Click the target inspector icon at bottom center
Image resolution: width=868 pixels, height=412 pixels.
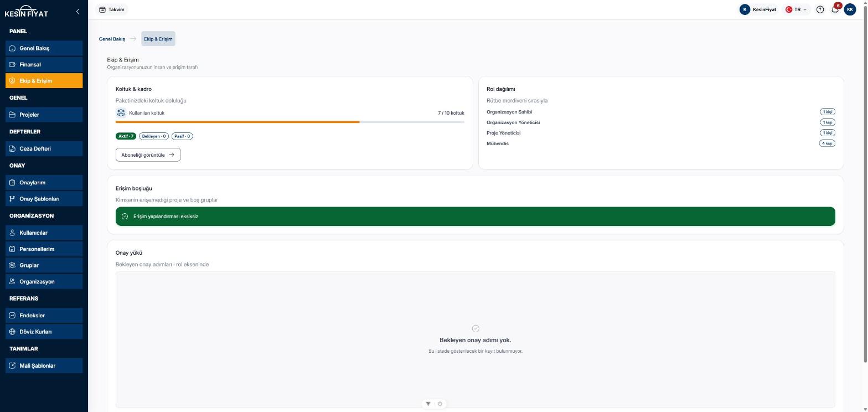[x=440, y=404]
